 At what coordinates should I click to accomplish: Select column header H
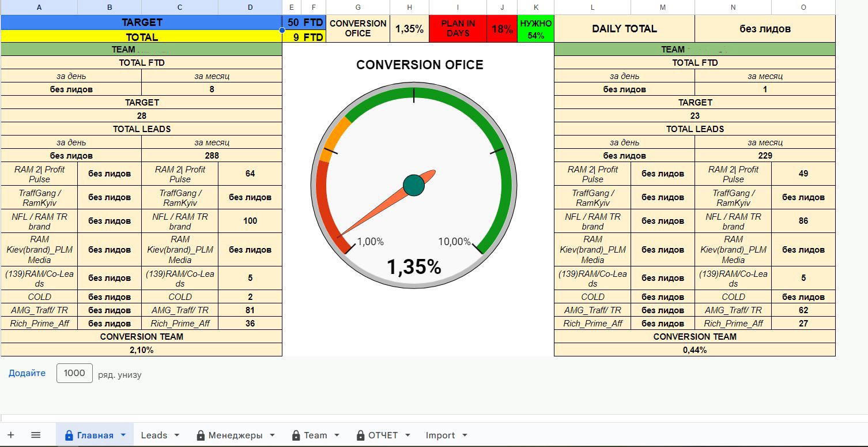[x=409, y=7]
